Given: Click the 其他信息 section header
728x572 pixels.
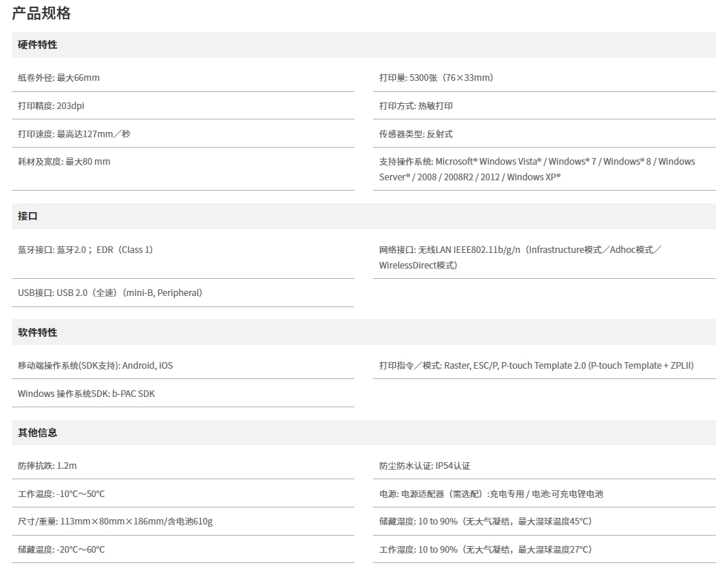Looking at the screenshot, I should pyautogui.click(x=38, y=433).
